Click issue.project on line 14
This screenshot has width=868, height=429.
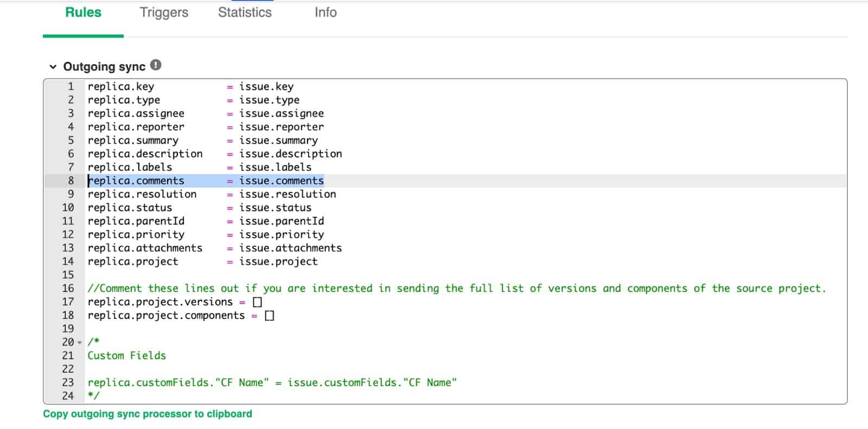coord(279,261)
